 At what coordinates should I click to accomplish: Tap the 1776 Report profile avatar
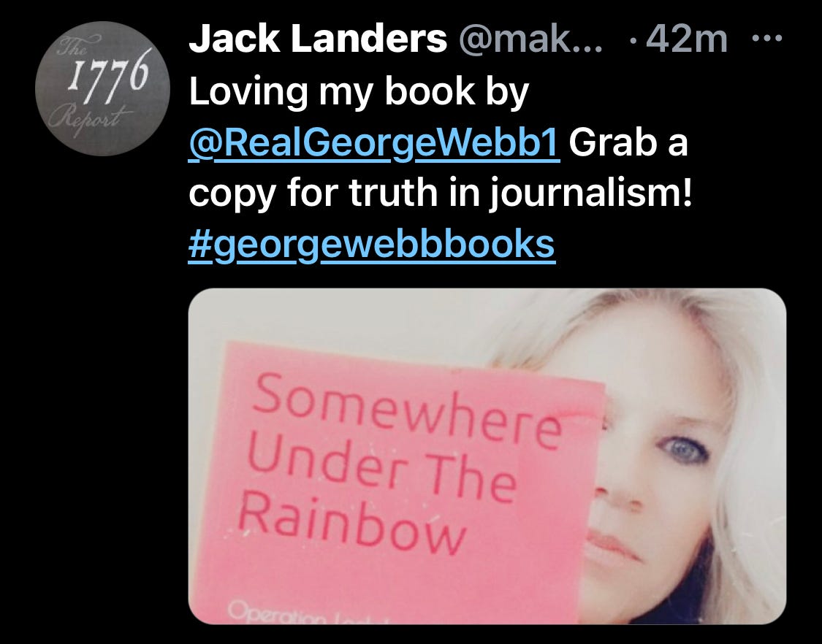(103, 88)
